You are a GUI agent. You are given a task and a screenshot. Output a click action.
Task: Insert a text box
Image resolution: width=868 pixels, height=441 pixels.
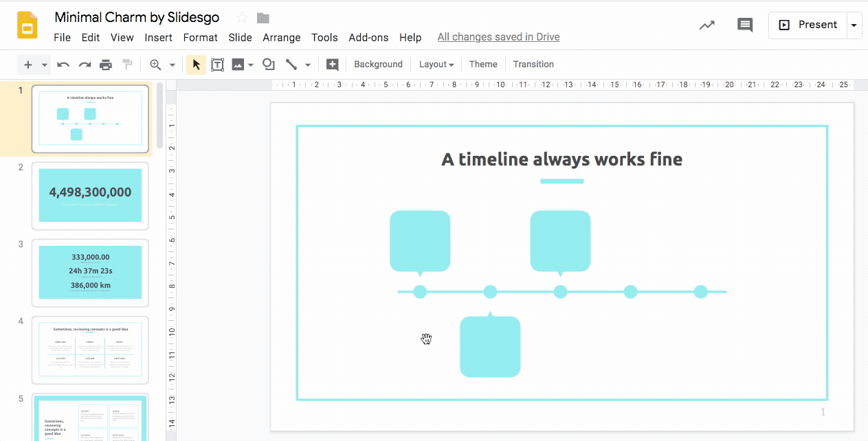217,65
